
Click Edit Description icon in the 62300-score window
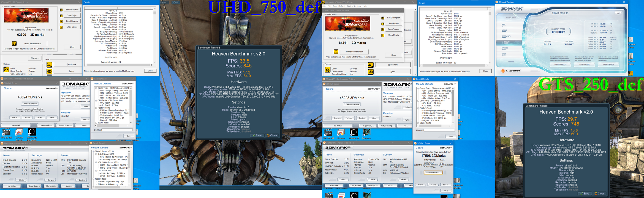coord(61,10)
